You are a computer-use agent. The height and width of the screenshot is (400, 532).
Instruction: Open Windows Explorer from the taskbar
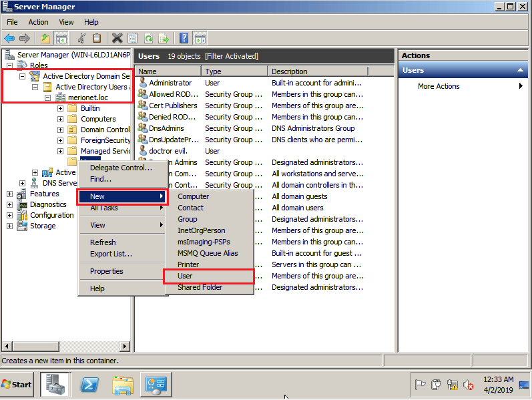tap(122, 385)
